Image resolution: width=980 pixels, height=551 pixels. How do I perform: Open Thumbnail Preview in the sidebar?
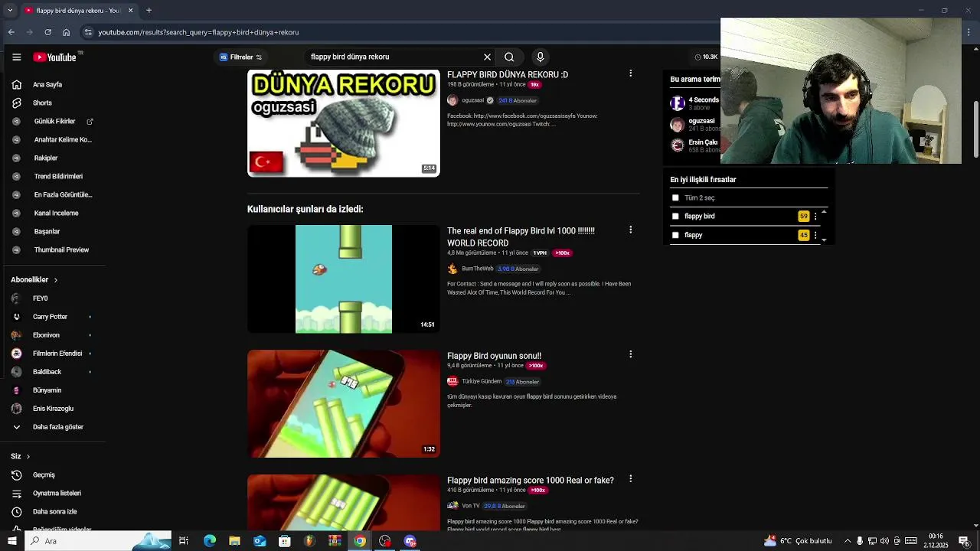click(61, 249)
